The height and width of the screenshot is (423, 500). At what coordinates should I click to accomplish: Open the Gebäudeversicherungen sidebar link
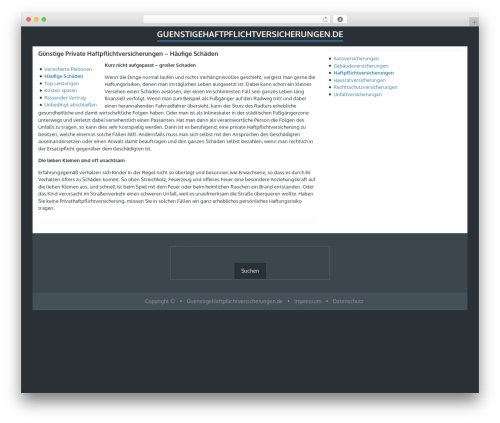(361, 66)
